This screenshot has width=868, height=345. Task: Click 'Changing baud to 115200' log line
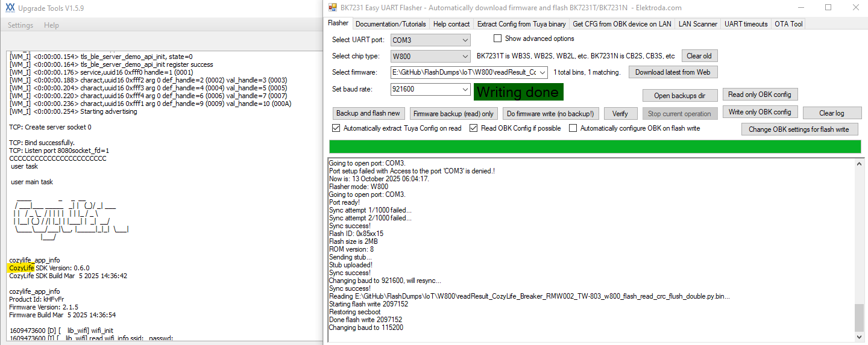366,328
